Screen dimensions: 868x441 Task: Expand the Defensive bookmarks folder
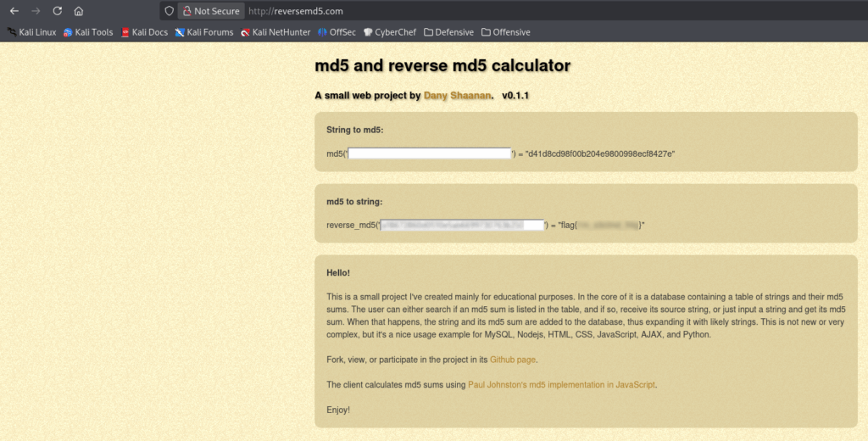pyautogui.click(x=448, y=32)
